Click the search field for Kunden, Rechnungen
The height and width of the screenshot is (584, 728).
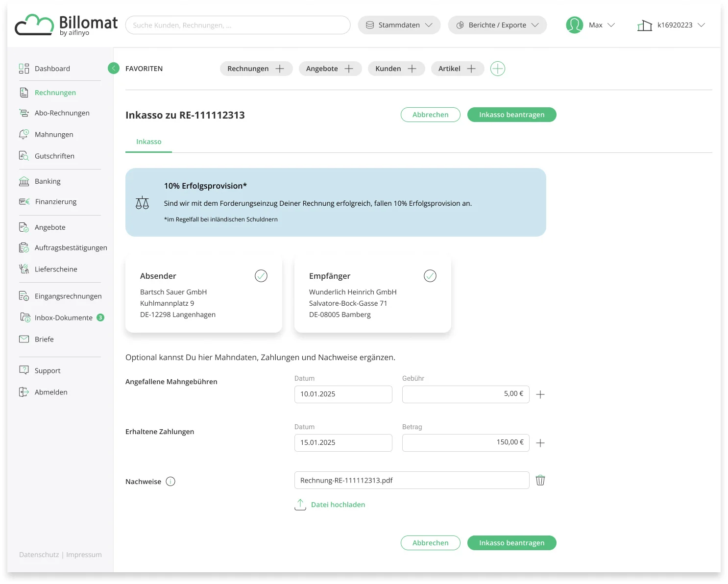pyautogui.click(x=238, y=25)
